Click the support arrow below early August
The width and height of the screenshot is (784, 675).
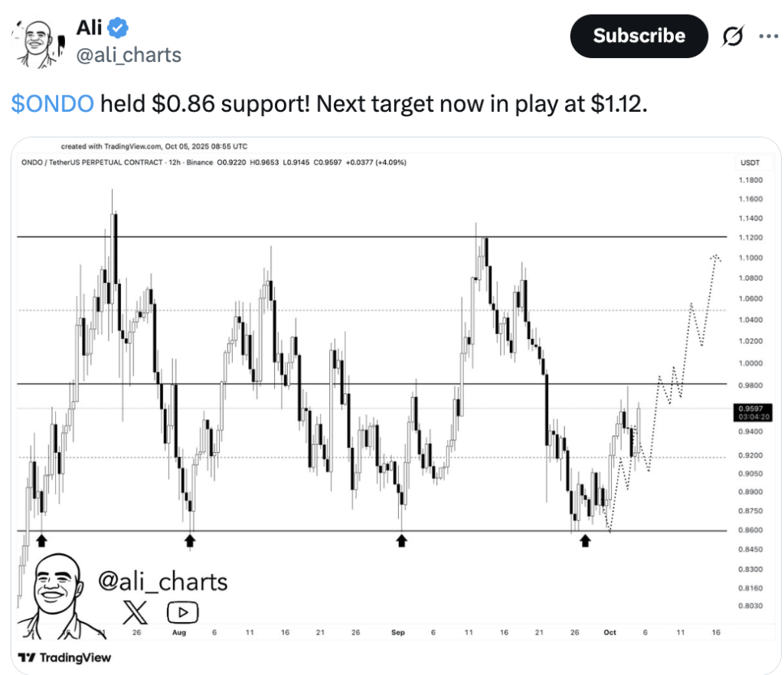click(x=191, y=541)
